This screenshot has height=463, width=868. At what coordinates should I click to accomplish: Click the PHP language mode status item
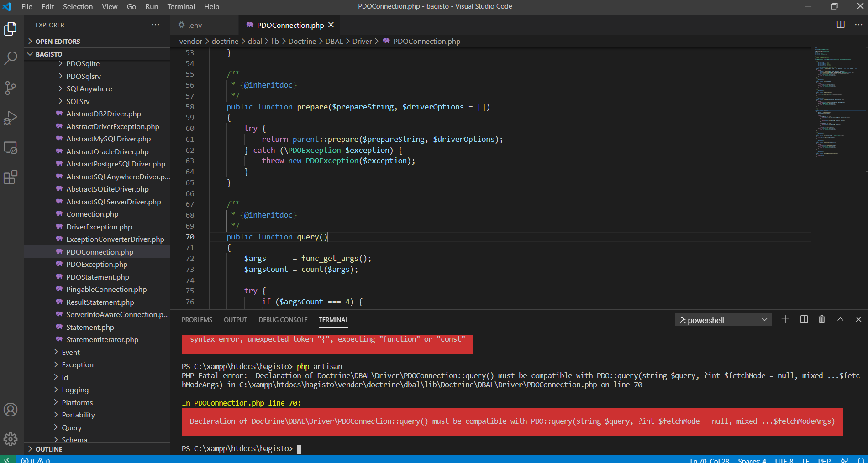point(824,460)
